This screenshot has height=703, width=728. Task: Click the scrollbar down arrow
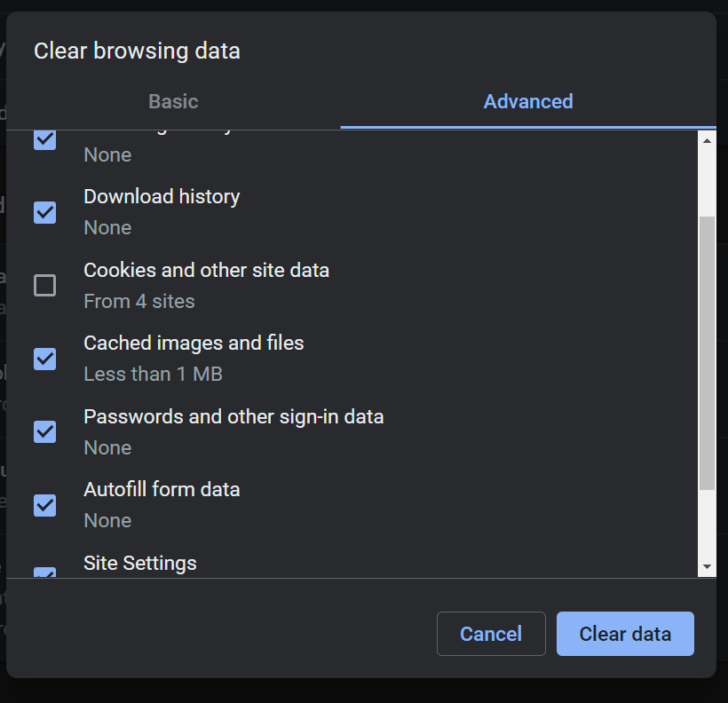[707, 567]
